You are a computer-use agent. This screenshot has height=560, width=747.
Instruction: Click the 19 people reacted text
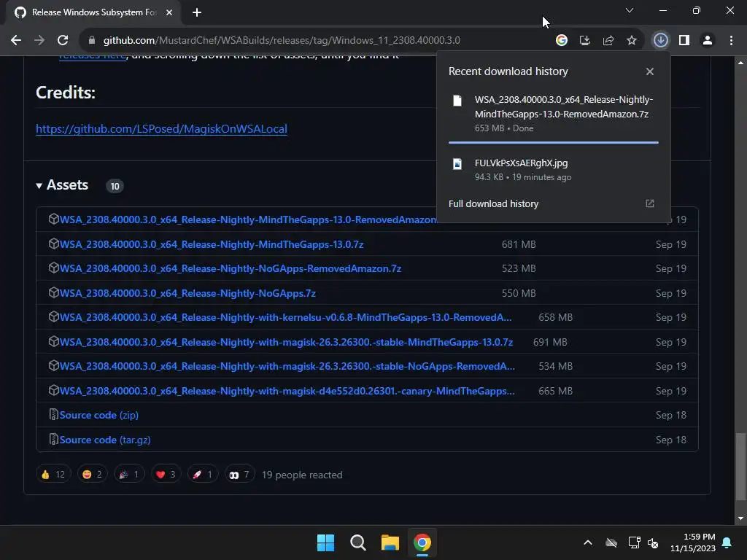click(x=302, y=475)
